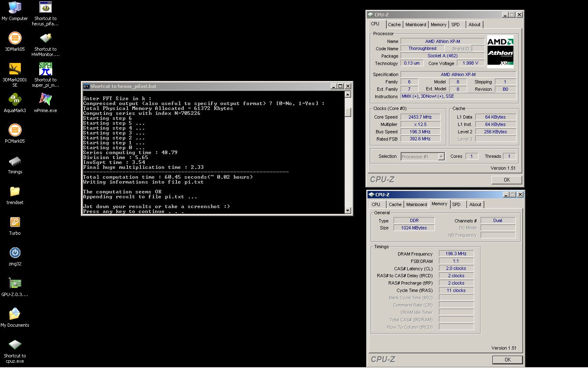Switch to Cache tab in lower CPU-Z

pyautogui.click(x=395, y=204)
